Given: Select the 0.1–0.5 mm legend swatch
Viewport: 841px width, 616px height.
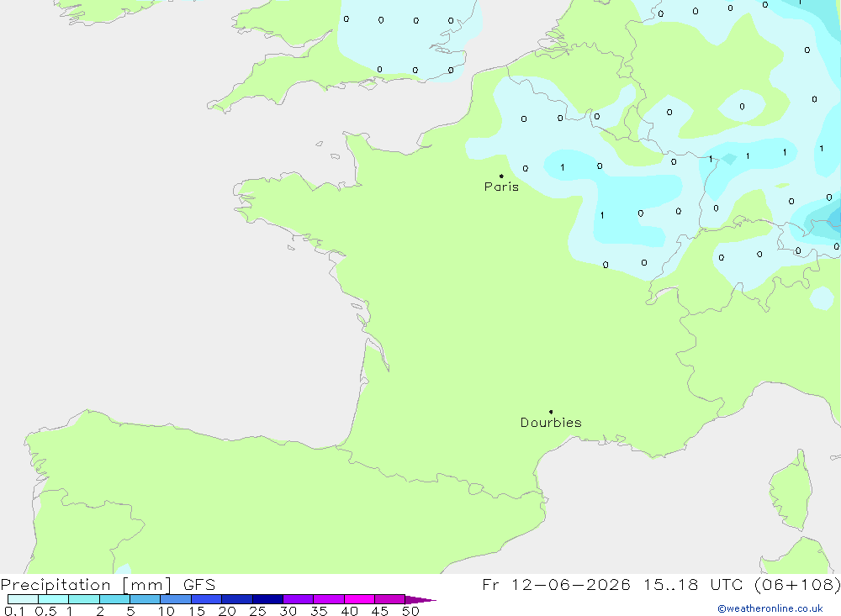Looking at the screenshot, I should [x=23, y=599].
